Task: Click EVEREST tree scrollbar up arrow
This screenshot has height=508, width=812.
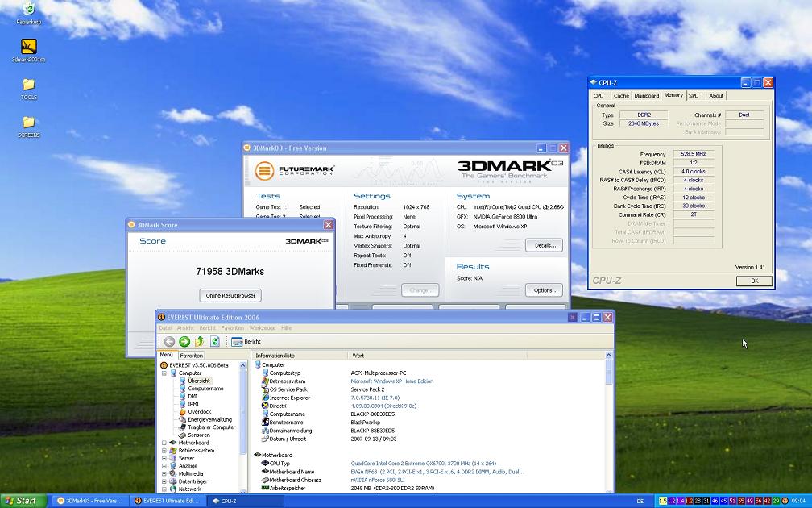Action: (242, 365)
